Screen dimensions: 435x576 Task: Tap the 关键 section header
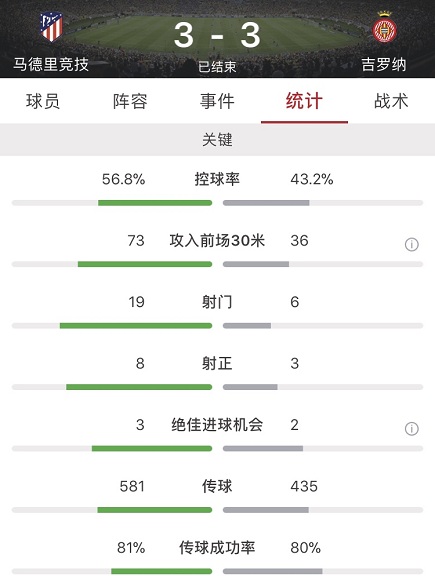[x=217, y=140]
